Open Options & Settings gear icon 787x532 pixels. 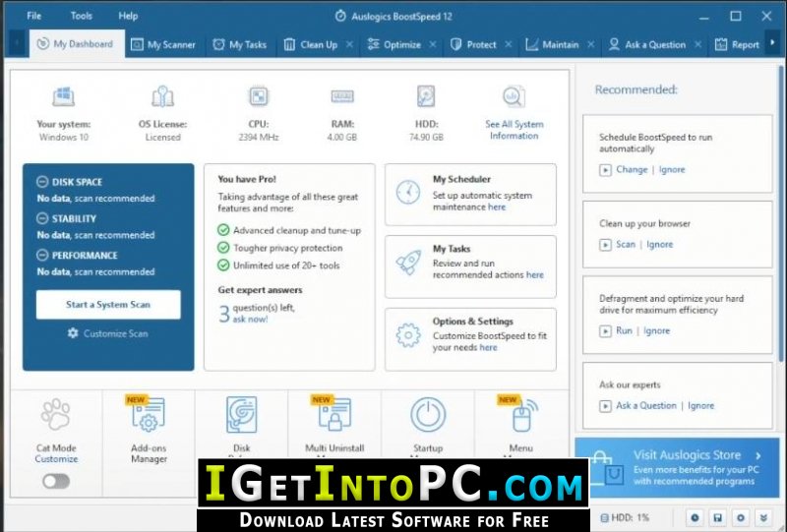408,335
